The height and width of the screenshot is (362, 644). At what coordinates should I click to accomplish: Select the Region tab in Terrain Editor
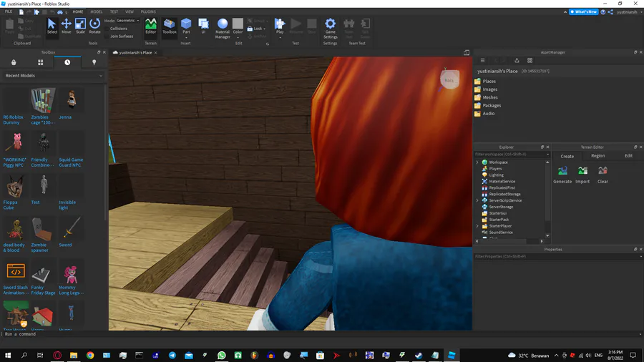pos(598,156)
